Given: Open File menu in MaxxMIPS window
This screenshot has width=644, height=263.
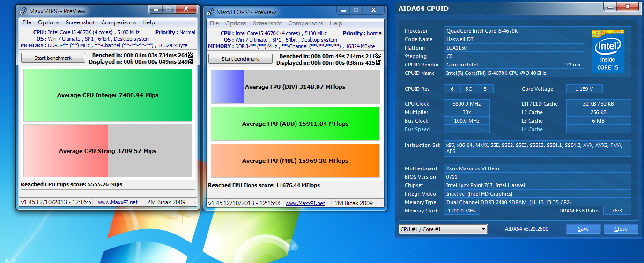Looking at the screenshot, I should (27, 22).
